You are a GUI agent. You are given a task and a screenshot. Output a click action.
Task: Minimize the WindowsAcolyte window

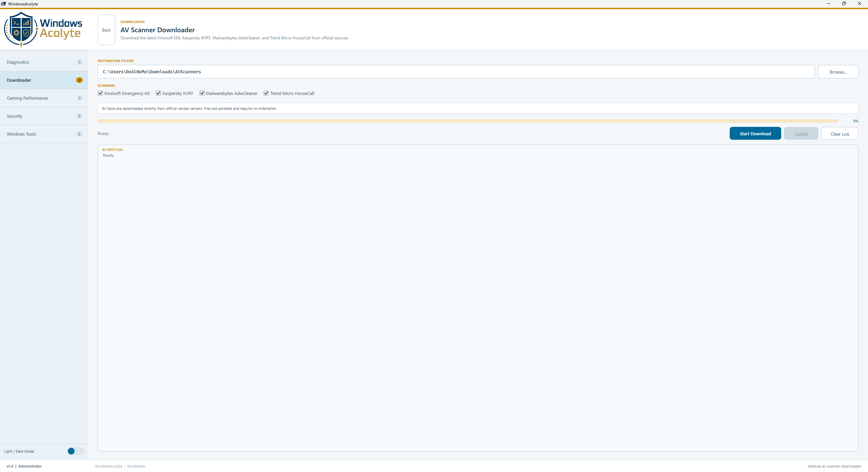coord(828,4)
